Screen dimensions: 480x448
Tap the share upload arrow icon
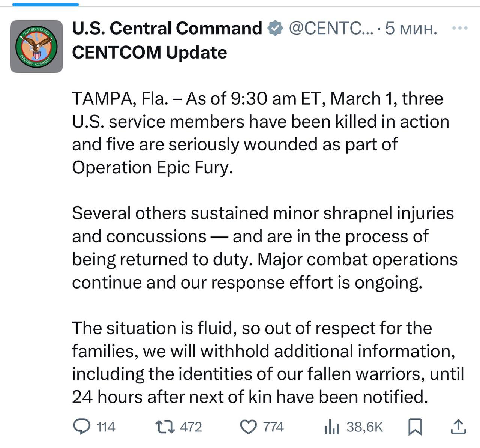click(x=458, y=427)
